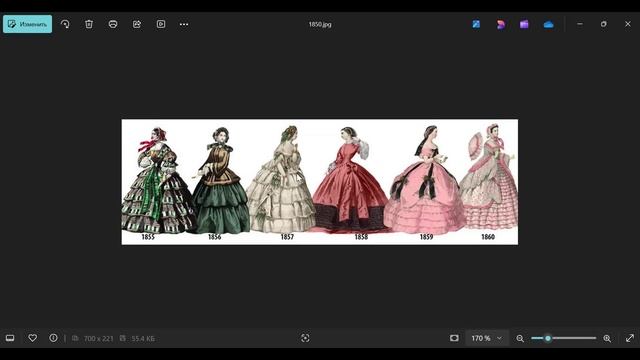Viewport: 640px width, 360px height.
Task: Print the image via the printer icon
Action: pyautogui.click(x=113, y=24)
